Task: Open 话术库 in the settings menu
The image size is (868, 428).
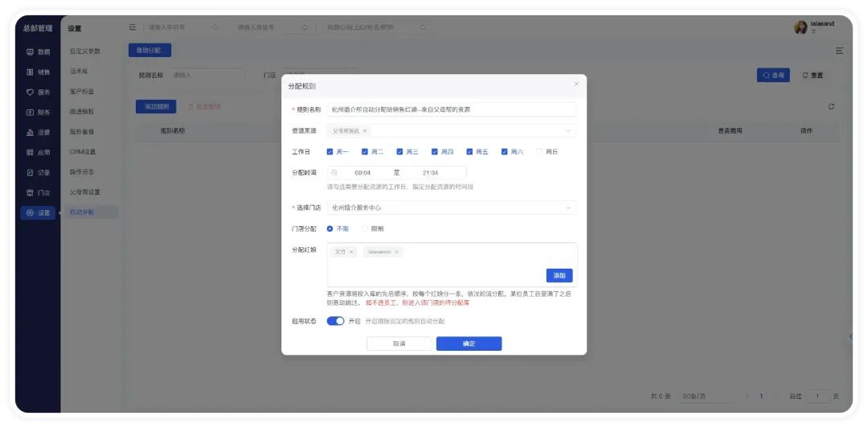Action: pos(78,72)
